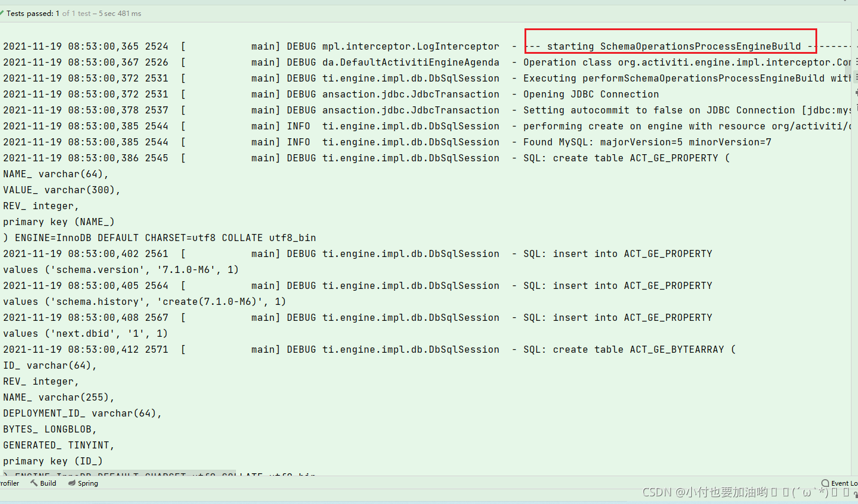The width and height of the screenshot is (858, 504).
Task: Click the "values ('next.dbid', '1', 1)" line
Action: tap(85, 333)
